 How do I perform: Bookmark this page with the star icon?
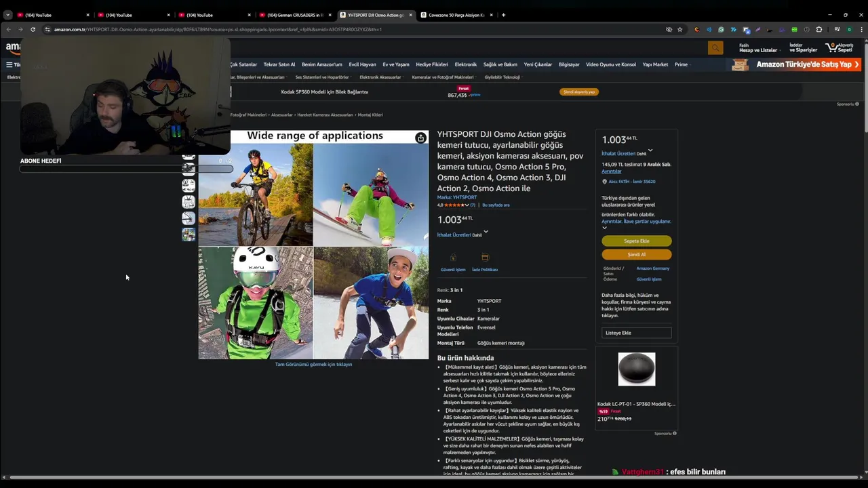[x=679, y=30]
